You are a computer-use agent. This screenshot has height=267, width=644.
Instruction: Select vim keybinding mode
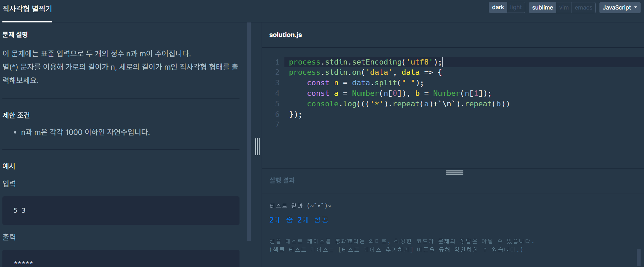pos(564,7)
